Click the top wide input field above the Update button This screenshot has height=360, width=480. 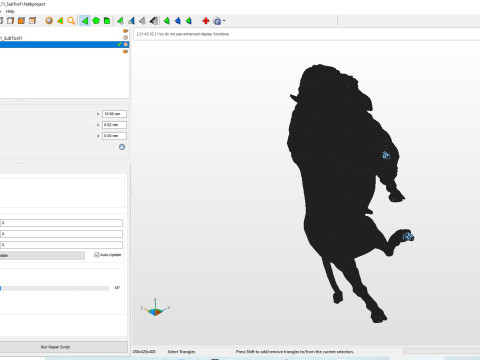(x=61, y=223)
